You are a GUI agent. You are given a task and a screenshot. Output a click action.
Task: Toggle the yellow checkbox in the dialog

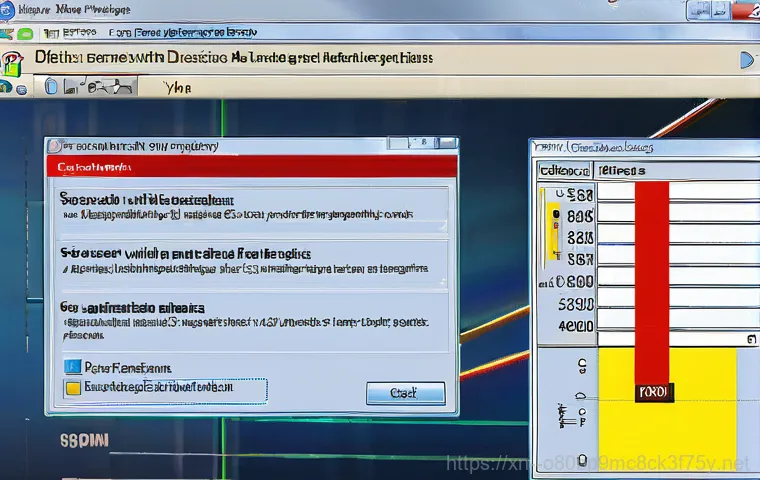pos(72,386)
